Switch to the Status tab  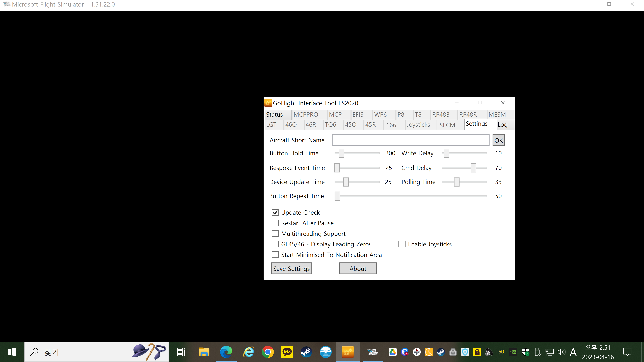click(278, 115)
